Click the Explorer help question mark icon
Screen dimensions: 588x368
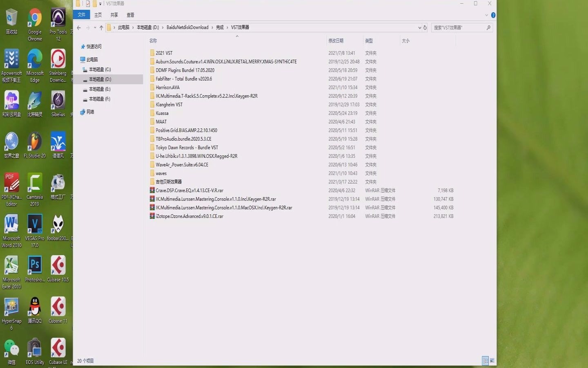click(493, 15)
